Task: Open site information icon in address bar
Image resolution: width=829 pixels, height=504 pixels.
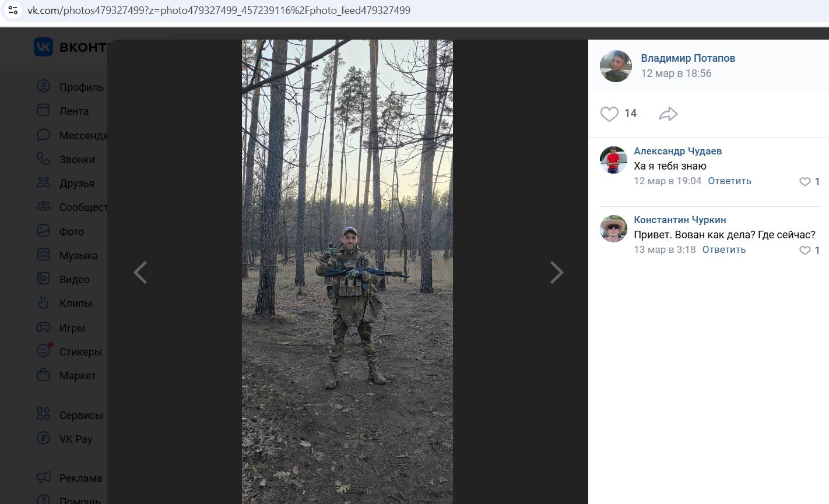Action: coord(13,10)
